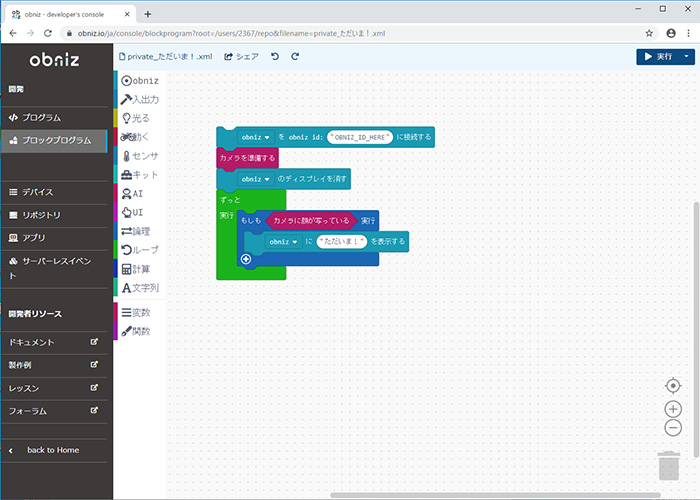Viewport: 700px width, 500px height.
Task: Add a branch with the plus icon
Action: (245, 259)
